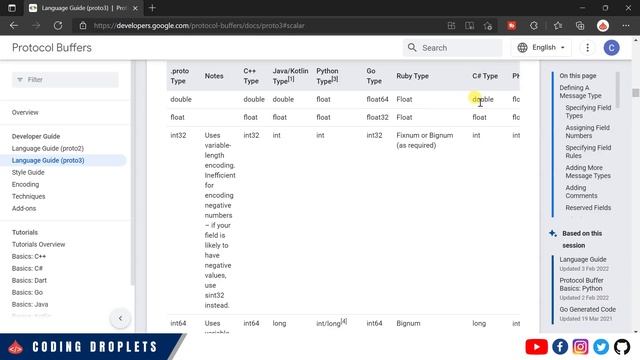
Task: Open the Basics: Java tutorial
Action: (x=30, y=304)
